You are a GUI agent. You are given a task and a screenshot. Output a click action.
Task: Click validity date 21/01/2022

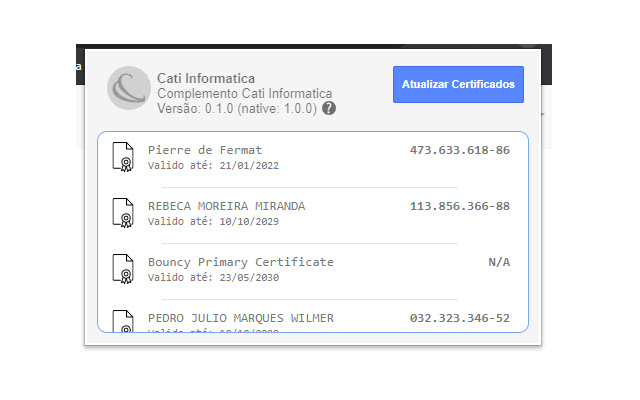[x=249, y=166]
